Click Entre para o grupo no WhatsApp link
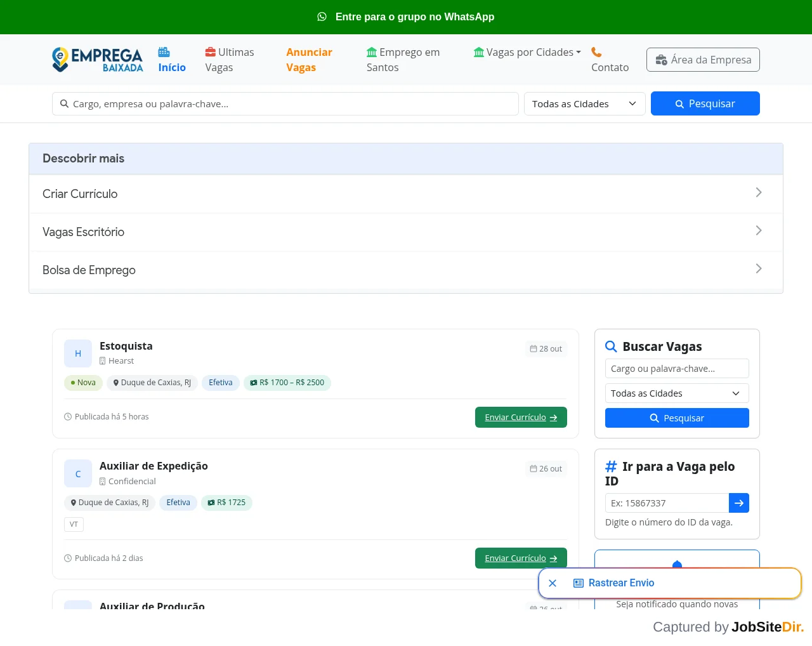The image size is (812, 646). (x=415, y=16)
